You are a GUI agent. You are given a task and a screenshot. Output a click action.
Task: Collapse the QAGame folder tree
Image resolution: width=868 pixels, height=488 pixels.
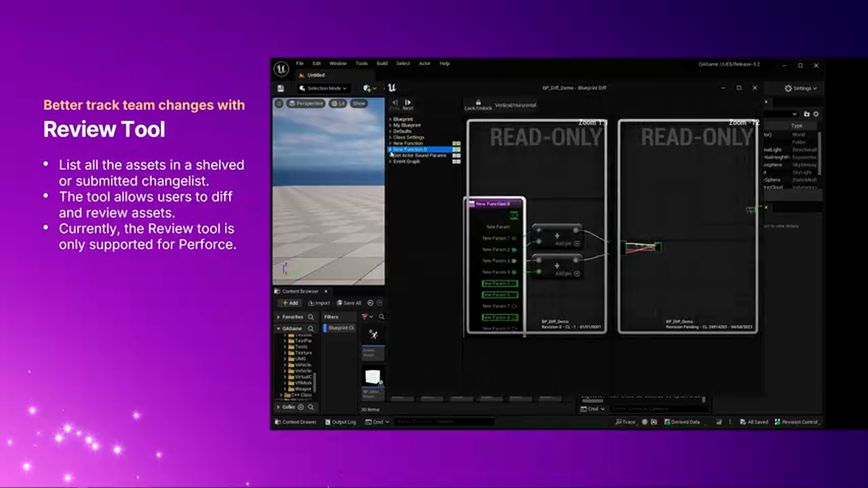[278, 329]
